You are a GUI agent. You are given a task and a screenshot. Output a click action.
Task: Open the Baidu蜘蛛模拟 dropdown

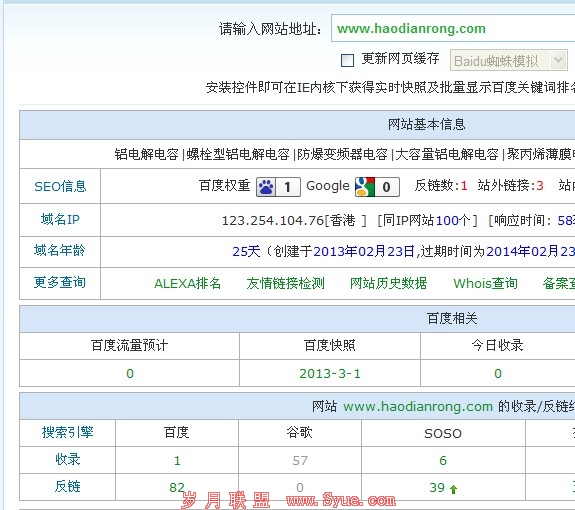pyautogui.click(x=509, y=60)
